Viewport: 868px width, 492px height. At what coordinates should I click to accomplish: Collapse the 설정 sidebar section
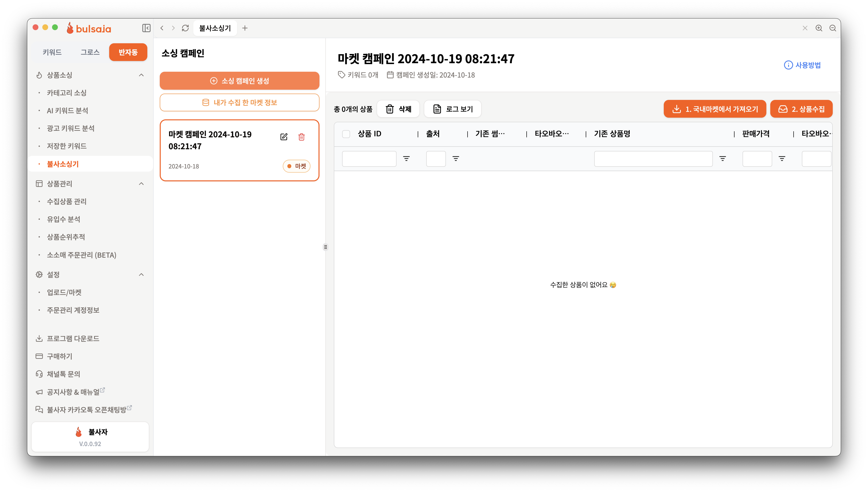(141, 275)
